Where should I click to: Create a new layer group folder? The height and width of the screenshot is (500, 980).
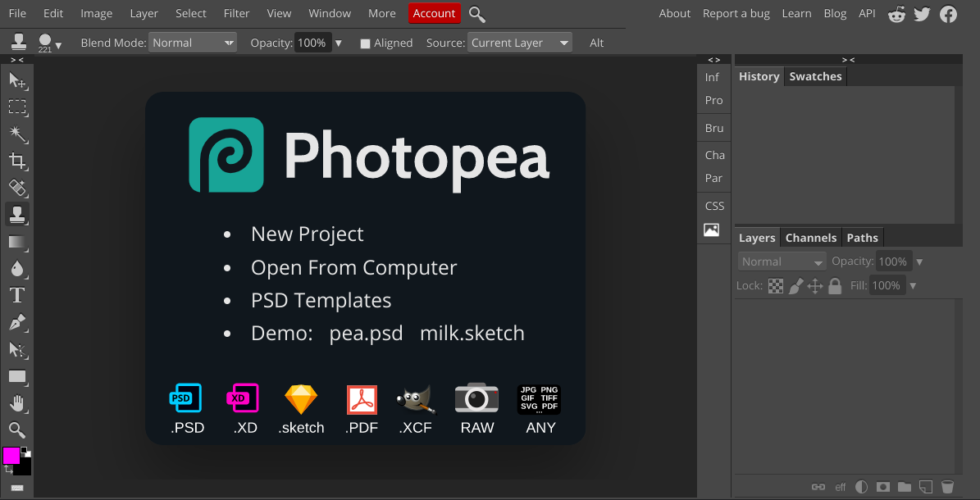pyautogui.click(x=905, y=487)
